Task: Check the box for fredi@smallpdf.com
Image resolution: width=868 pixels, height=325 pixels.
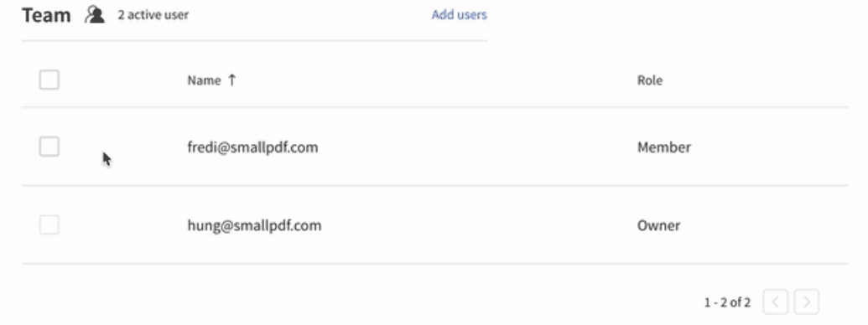Action: [x=49, y=147]
